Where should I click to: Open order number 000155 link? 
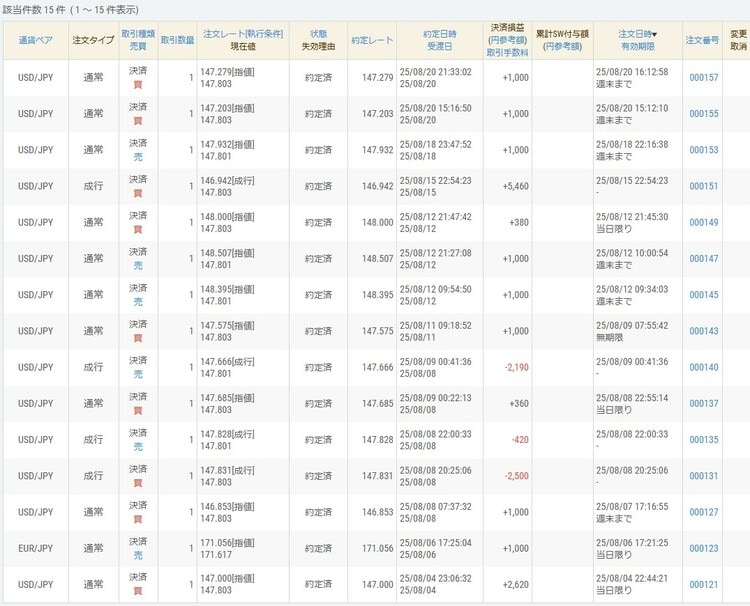coord(704,114)
